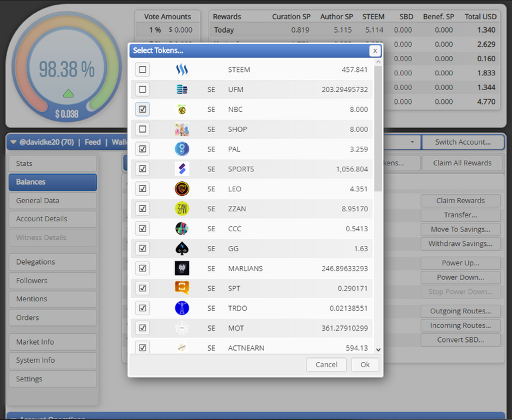Image resolution: width=512 pixels, height=420 pixels.
Task: Uncheck the CCC token checkbox
Action: [x=143, y=229]
